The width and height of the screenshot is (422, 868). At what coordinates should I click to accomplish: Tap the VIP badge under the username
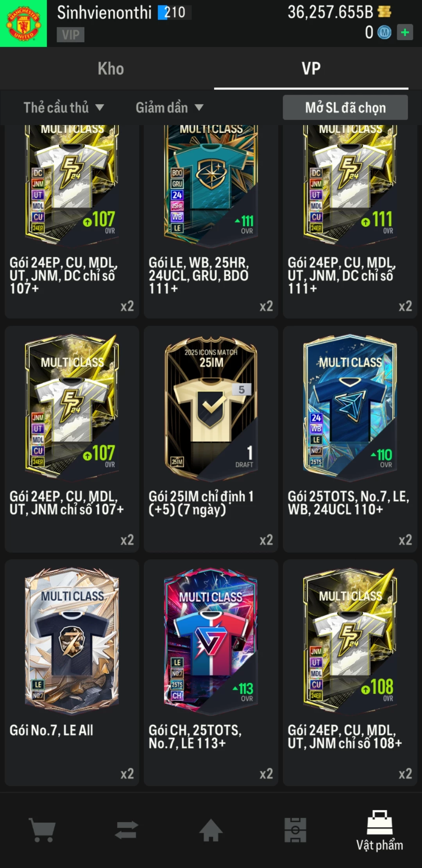pos(70,35)
